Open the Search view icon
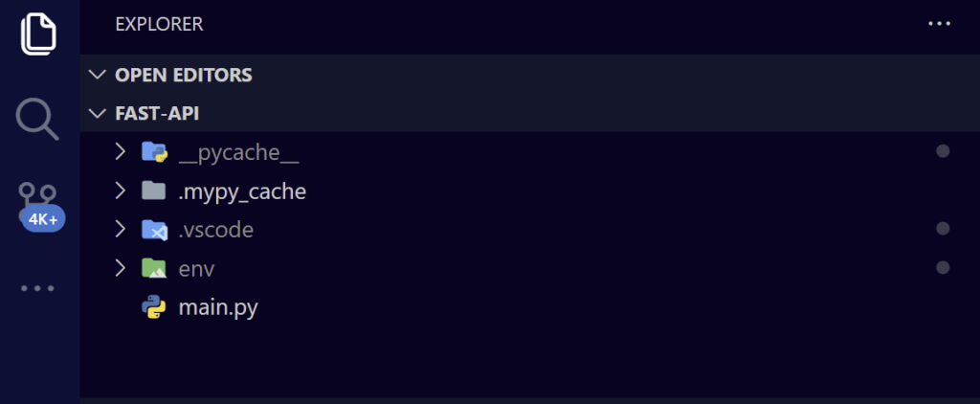The height and width of the screenshot is (404, 980). [x=38, y=118]
